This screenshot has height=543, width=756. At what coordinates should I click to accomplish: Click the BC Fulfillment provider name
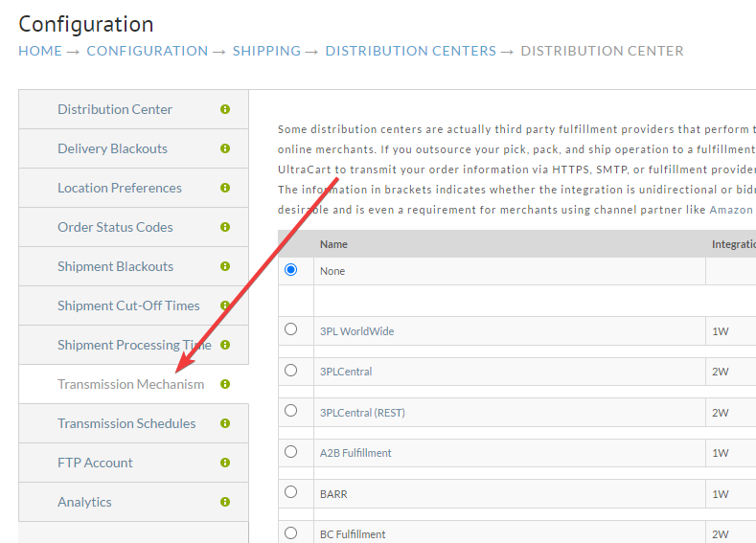[353, 534]
